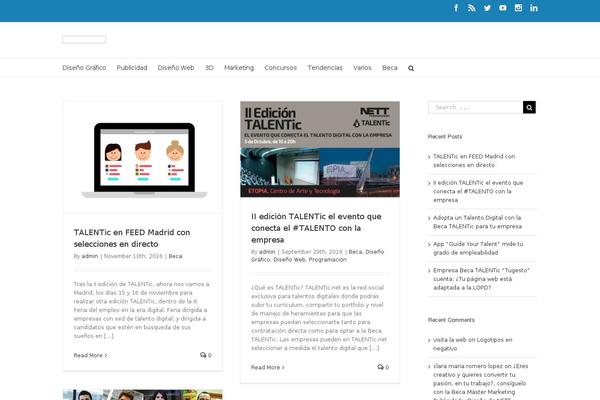Open the Marketing menu item
Viewport: 600px width, 400px height.
pyautogui.click(x=239, y=68)
